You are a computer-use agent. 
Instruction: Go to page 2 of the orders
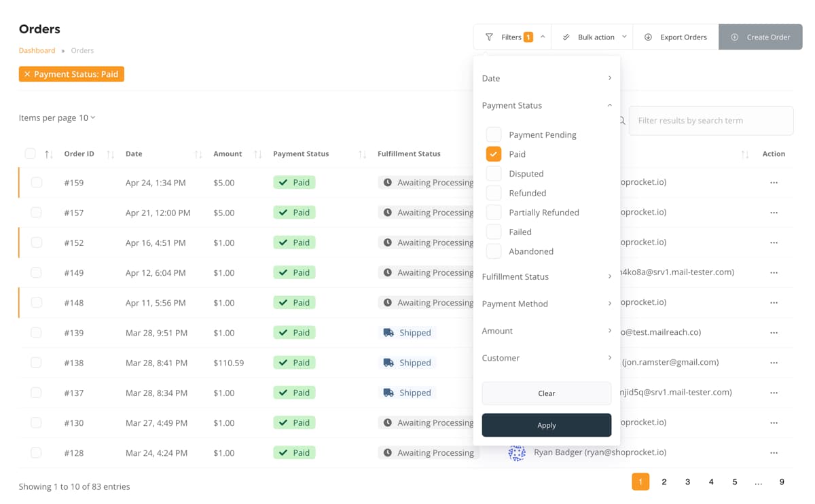click(x=664, y=482)
